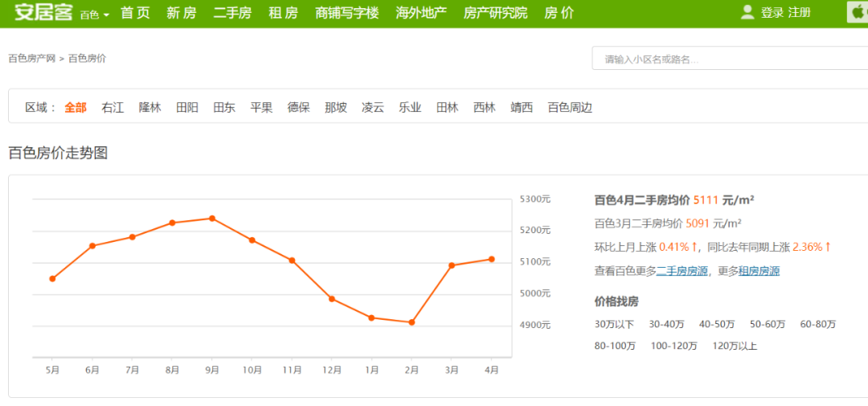
Task: Select the 西林 region filter
Action: (485, 108)
